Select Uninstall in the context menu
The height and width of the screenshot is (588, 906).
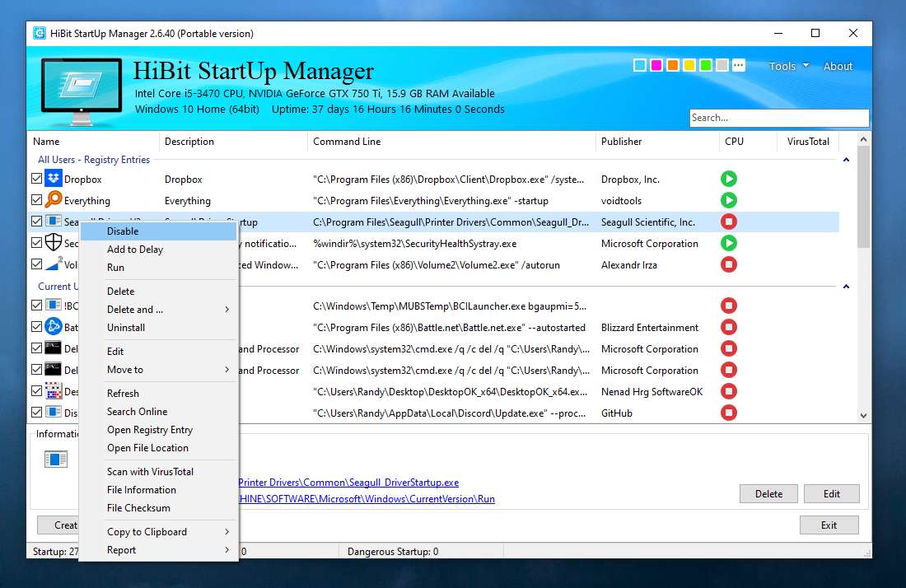158,328
